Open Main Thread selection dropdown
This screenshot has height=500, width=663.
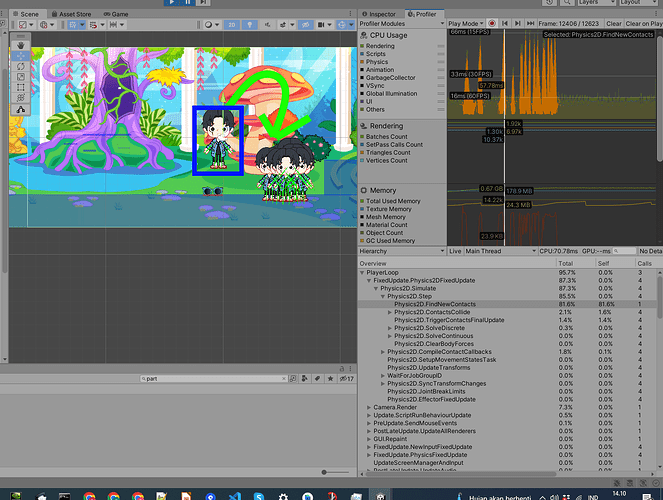(500, 251)
